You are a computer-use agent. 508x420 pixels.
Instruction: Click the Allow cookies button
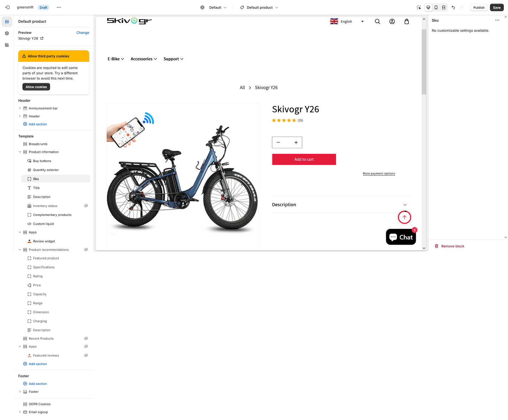36,87
